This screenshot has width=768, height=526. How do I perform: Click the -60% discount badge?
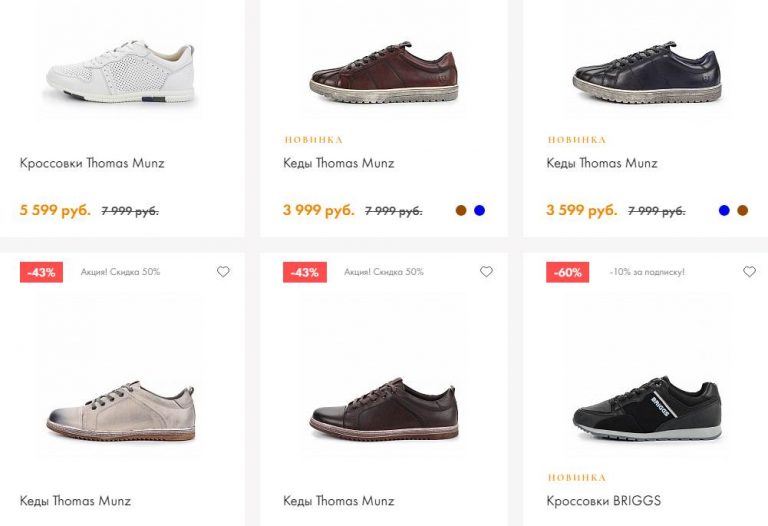567,272
